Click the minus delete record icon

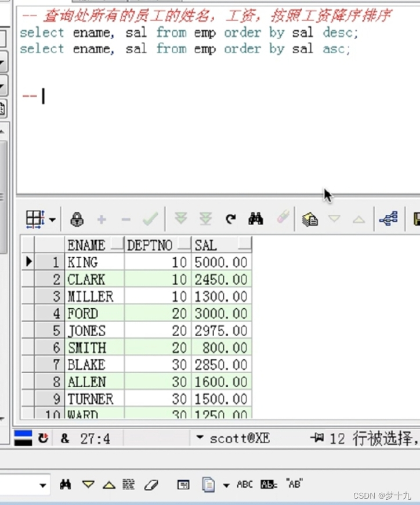(x=126, y=220)
